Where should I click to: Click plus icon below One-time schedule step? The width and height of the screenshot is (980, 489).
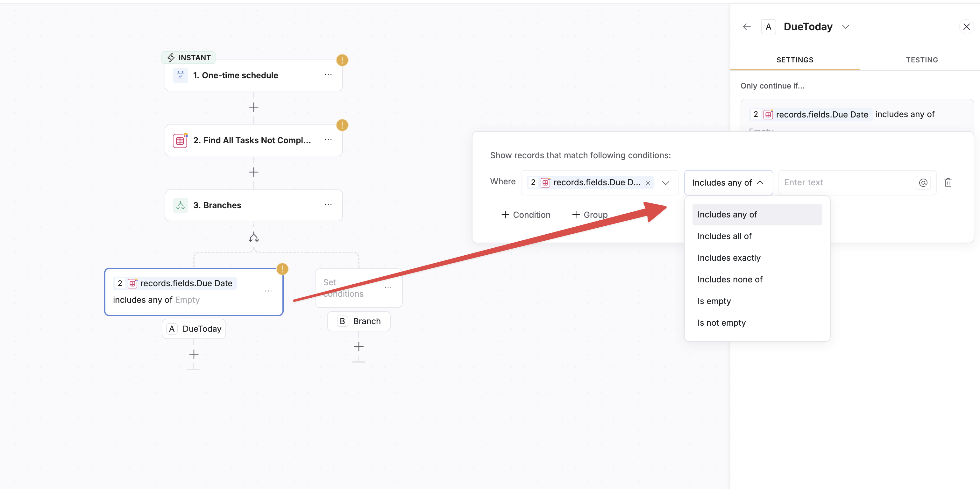[x=253, y=107]
